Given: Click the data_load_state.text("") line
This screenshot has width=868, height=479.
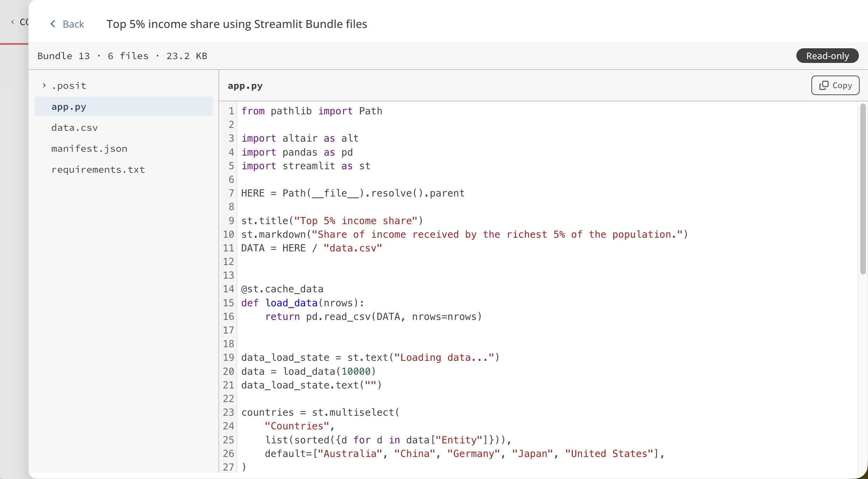Looking at the screenshot, I should pos(312,385).
